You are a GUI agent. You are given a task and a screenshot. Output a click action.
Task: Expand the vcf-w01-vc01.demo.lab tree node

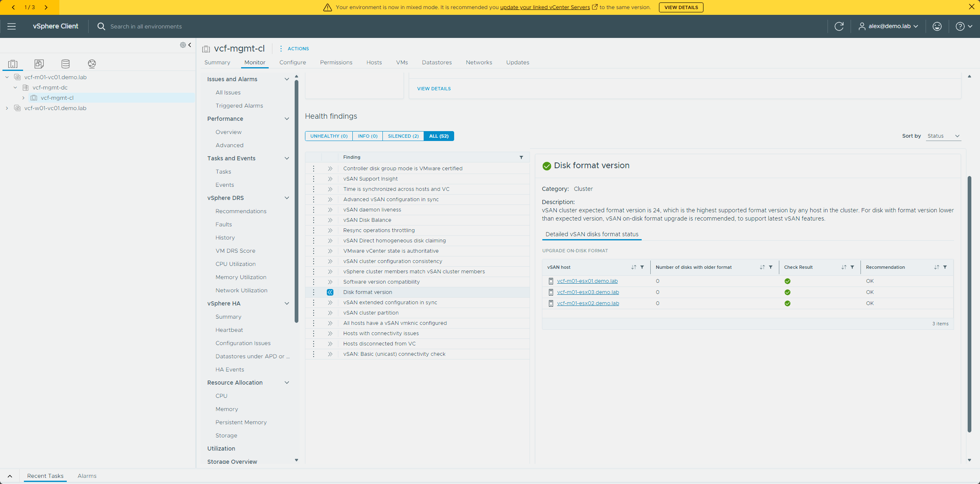[7, 108]
